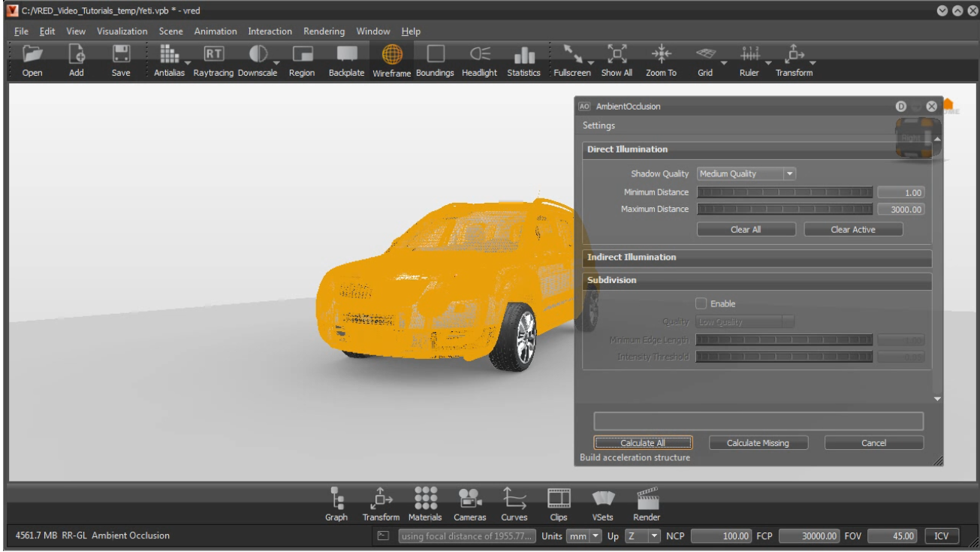Toggle the Headlight icon

[x=480, y=55]
